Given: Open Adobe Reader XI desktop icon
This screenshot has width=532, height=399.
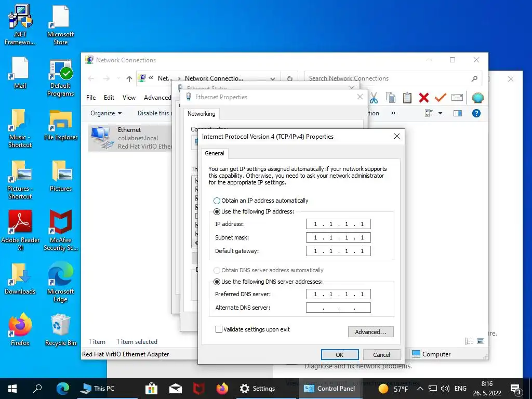Looking at the screenshot, I should tap(20, 230).
